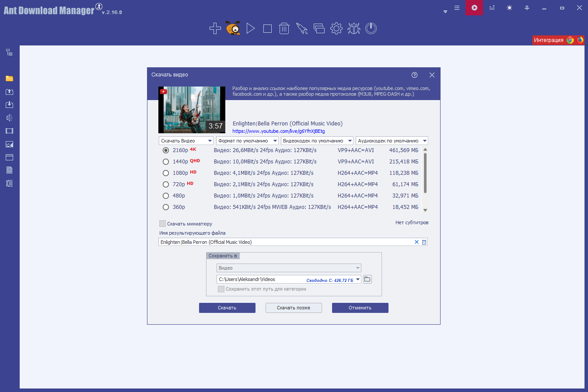Click the help question mark in dialog
This screenshot has height=392, width=588.
point(414,75)
